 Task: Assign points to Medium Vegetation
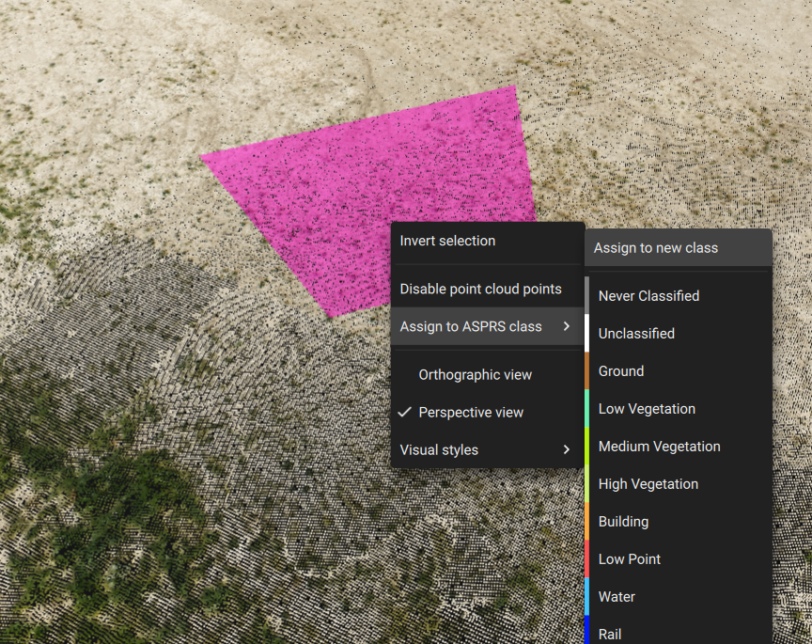(660, 447)
